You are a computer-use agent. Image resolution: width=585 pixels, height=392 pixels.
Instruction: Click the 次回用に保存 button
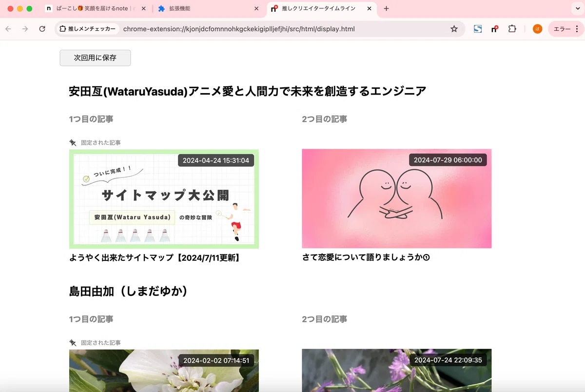point(95,58)
